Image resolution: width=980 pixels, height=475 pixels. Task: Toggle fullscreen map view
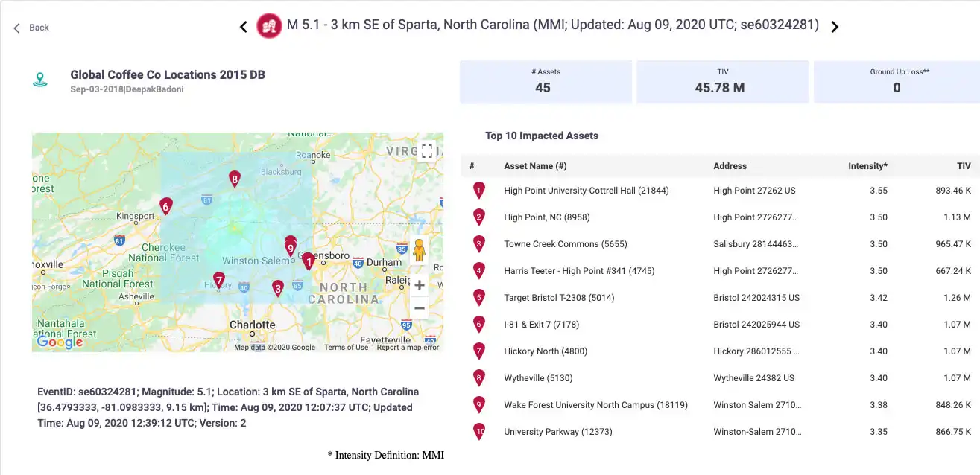(x=427, y=150)
